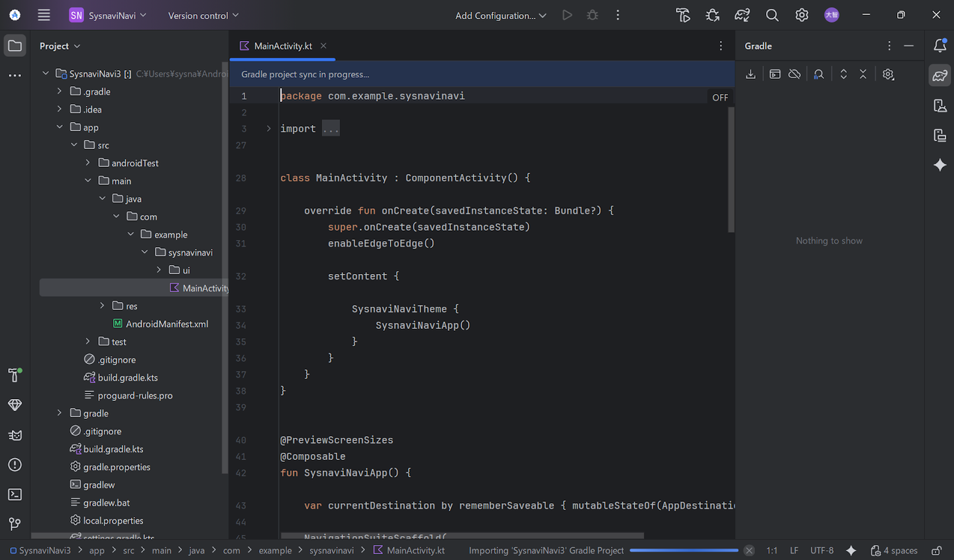
Task: Toggle the file read-only lock icon
Action: click(x=936, y=550)
